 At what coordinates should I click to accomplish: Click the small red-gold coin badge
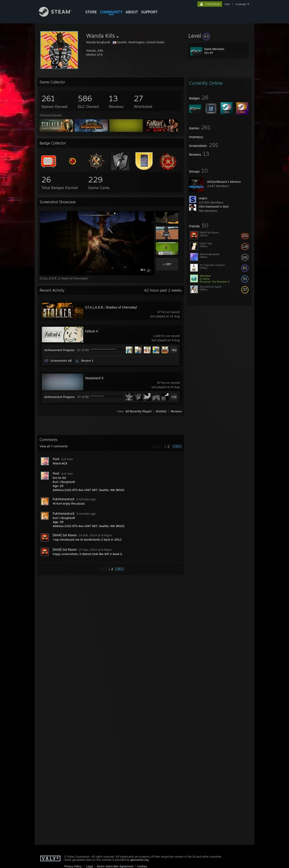tap(72, 161)
